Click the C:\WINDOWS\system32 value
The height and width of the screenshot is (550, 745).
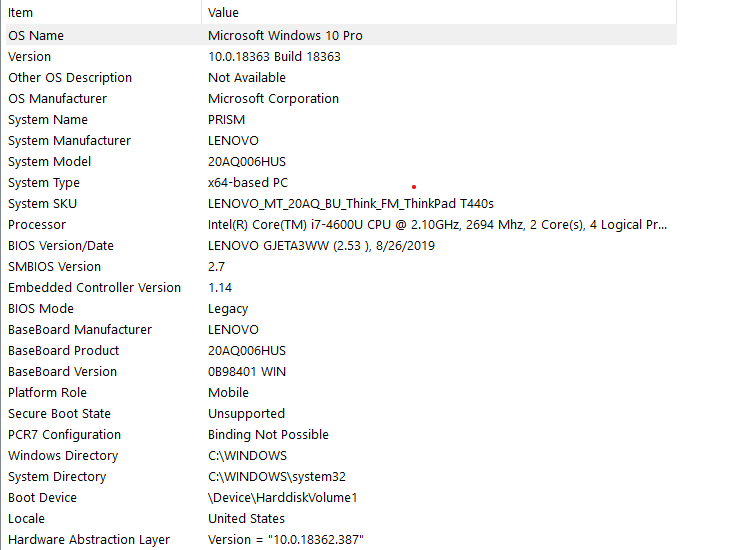(277, 476)
